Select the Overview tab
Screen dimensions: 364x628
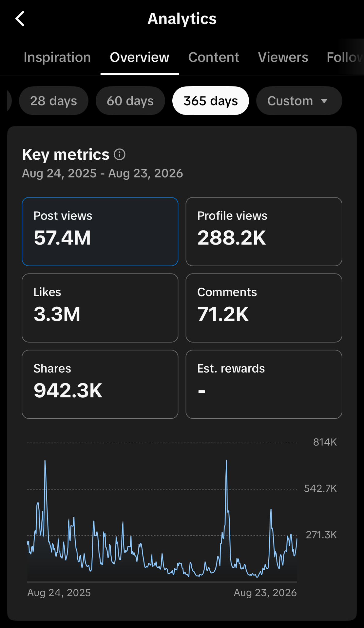[140, 57]
